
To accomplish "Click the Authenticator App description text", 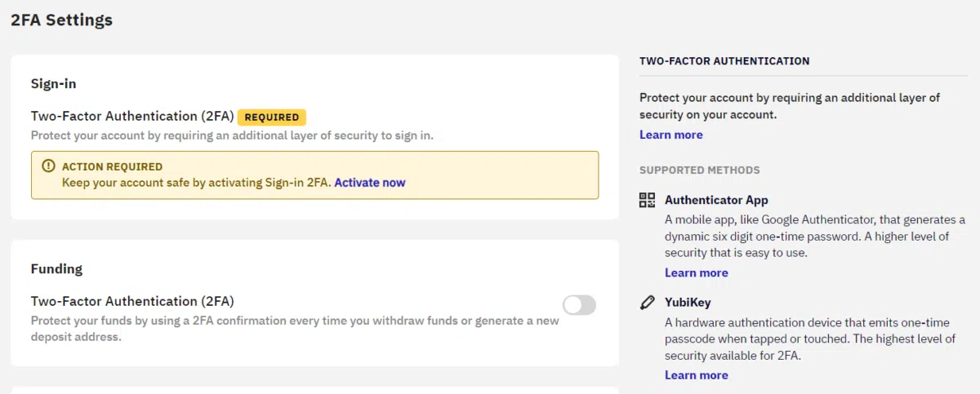I will pos(815,237).
